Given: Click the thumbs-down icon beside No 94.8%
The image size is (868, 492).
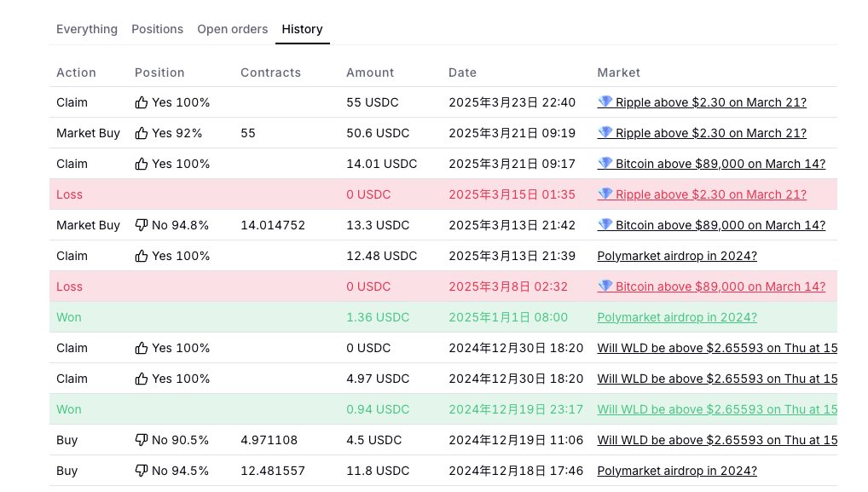Looking at the screenshot, I should click(142, 225).
